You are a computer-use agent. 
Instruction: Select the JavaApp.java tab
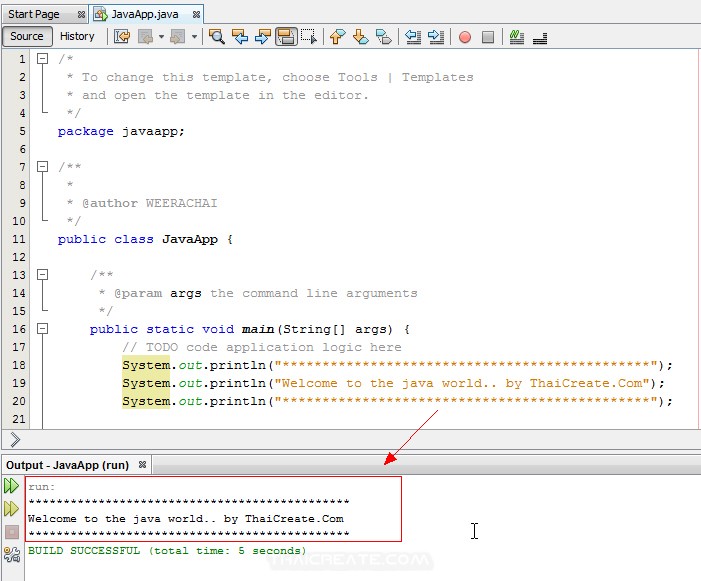click(x=145, y=14)
